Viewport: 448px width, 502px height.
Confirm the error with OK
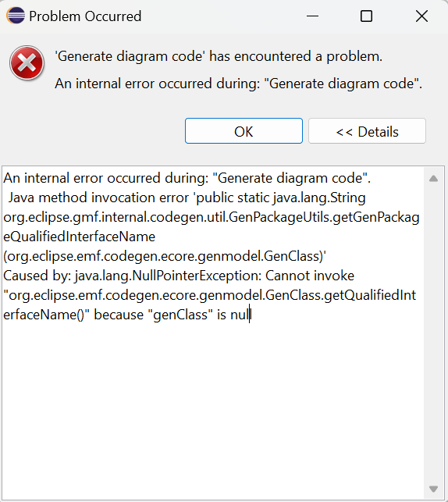point(244,131)
